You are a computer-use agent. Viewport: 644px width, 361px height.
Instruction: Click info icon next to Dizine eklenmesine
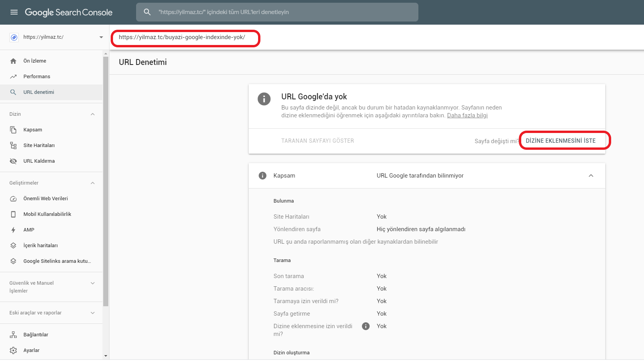click(366, 326)
